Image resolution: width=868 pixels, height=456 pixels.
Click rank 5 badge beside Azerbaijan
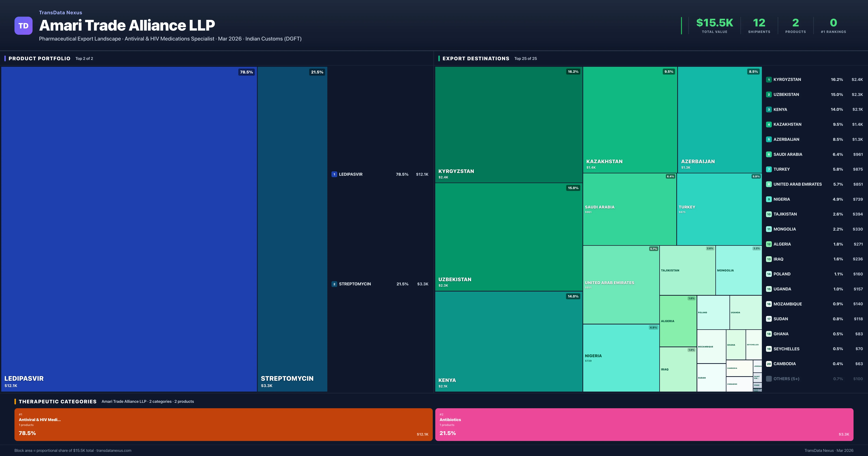click(x=769, y=139)
